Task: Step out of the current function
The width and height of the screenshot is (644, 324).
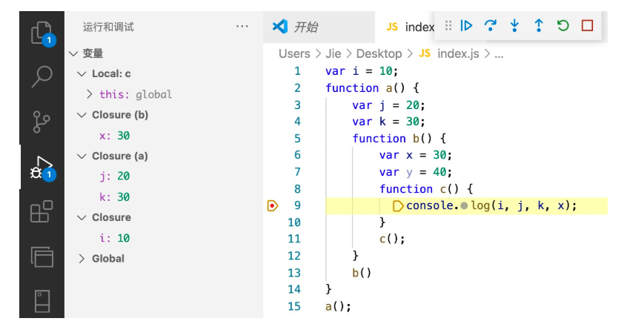Action: pos(539,25)
